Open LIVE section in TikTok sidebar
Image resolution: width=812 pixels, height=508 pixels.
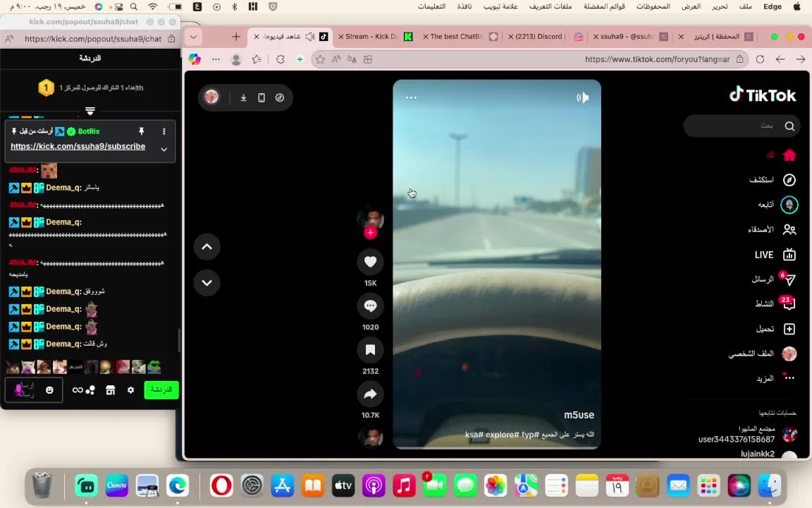(775, 255)
